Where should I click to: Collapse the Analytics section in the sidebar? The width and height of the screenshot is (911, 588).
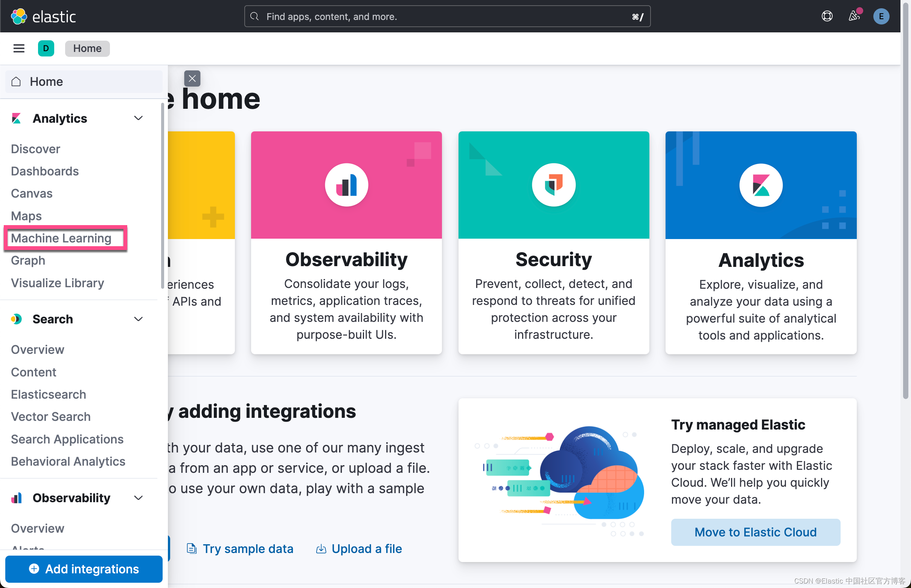tap(138, 118)
